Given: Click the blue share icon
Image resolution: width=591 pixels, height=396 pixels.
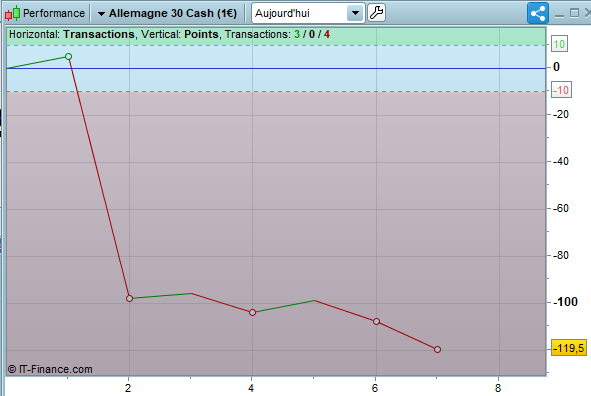Looking at the screenshot, I should pos(537,13).
